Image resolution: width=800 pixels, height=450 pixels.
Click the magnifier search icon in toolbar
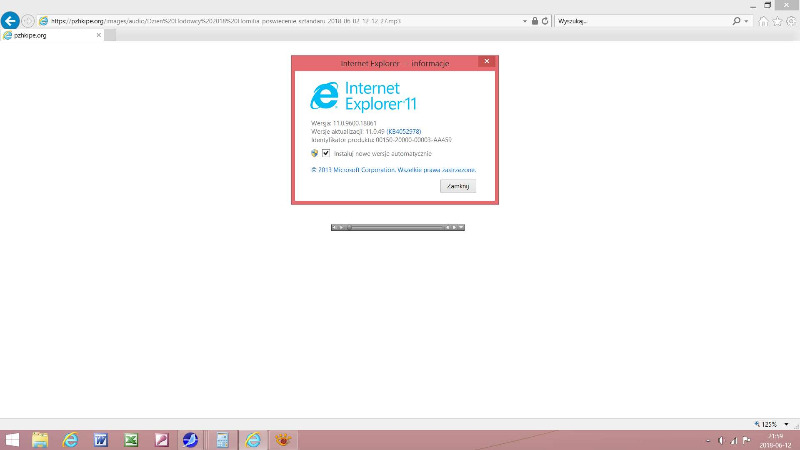736,21
